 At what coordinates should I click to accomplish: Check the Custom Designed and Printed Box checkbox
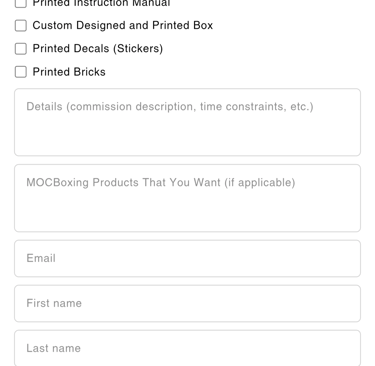click(x=21, y=25)
